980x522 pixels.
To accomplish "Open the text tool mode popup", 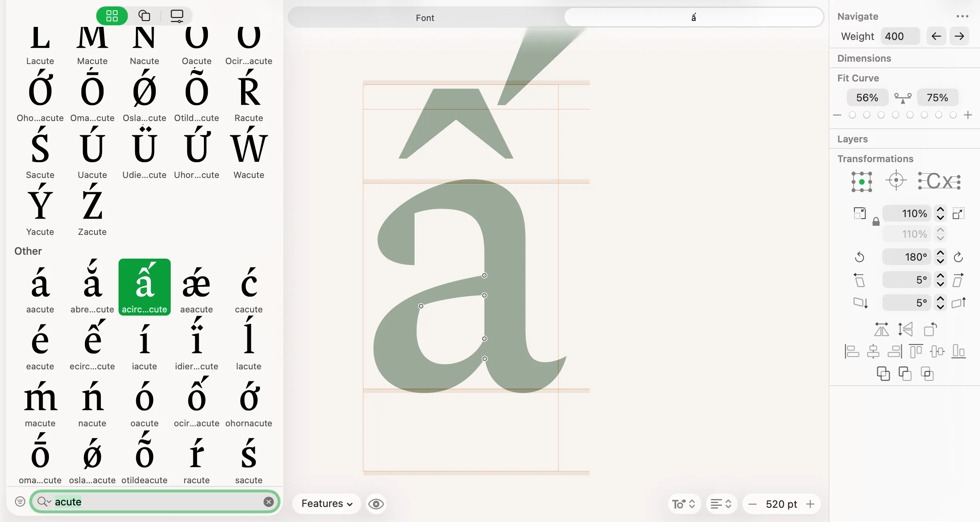I will pyautogui.click(x=684, y=504).
